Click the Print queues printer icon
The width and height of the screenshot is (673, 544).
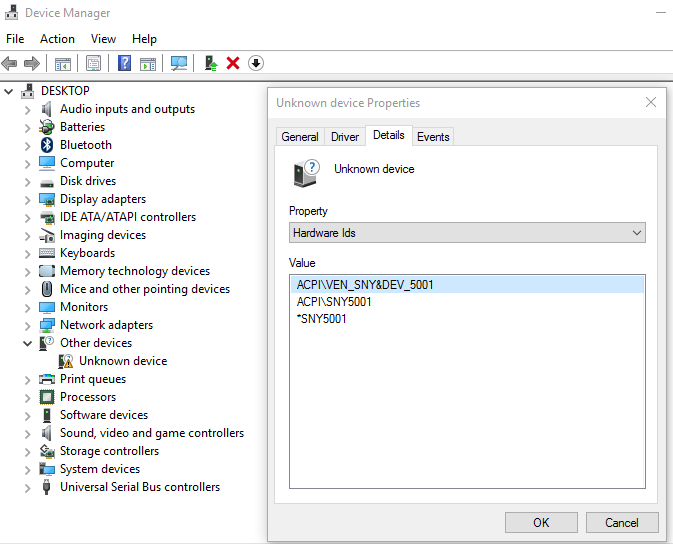tap(47, 379)
